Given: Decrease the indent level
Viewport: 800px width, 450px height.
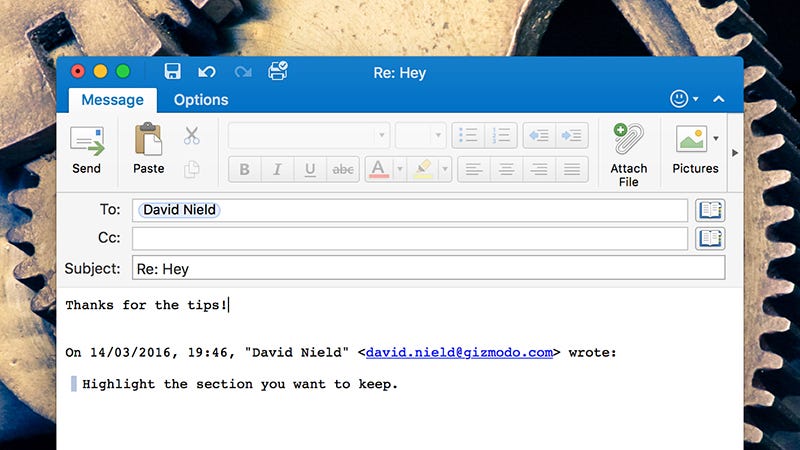Looking at the screenshot, I should (x=539, y=135).
